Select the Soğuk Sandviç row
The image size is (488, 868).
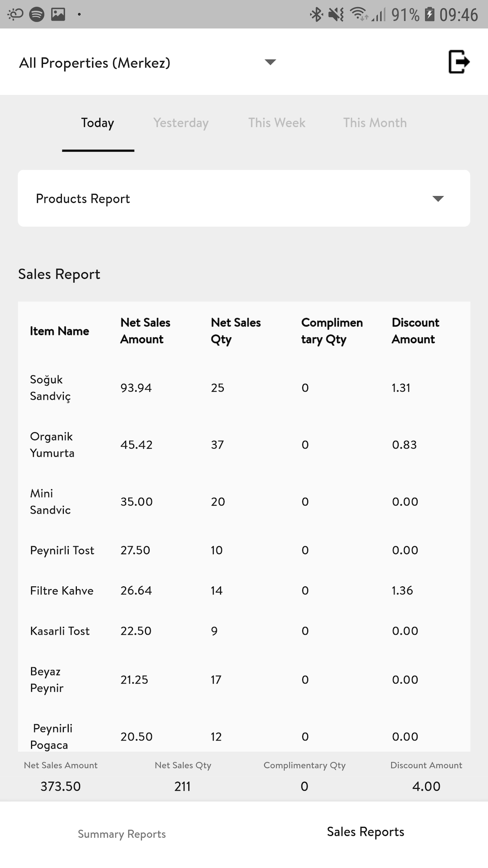244,388
